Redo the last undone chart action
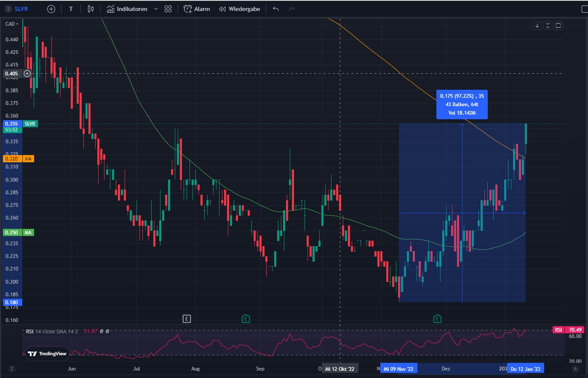Image resolution: width=588 pixels, height=378 pixels. 291,9
